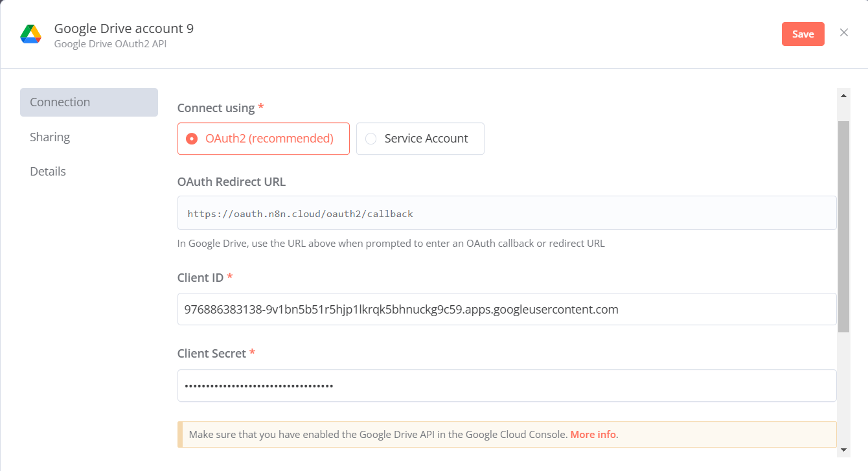This screenshot has width=868, height=471.
Task: Open the Connection tab
Action: pyautogui.click(x=89, y=102)
